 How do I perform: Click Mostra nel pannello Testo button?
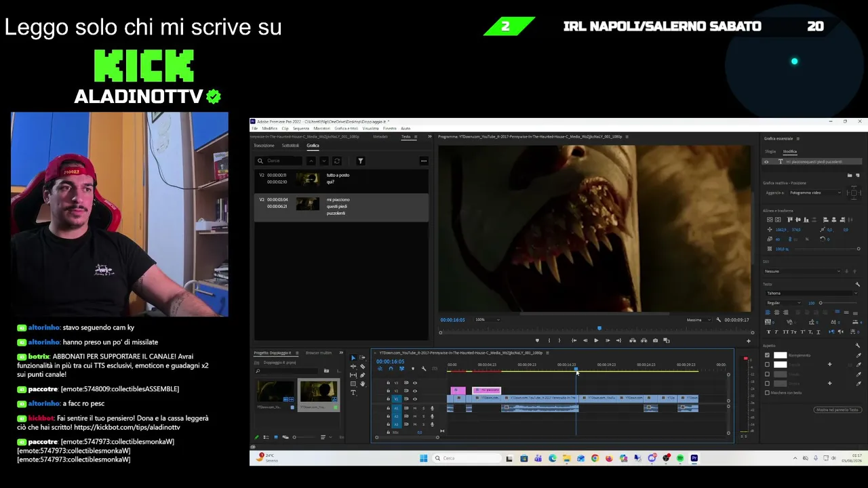click(x=838, y=410)
